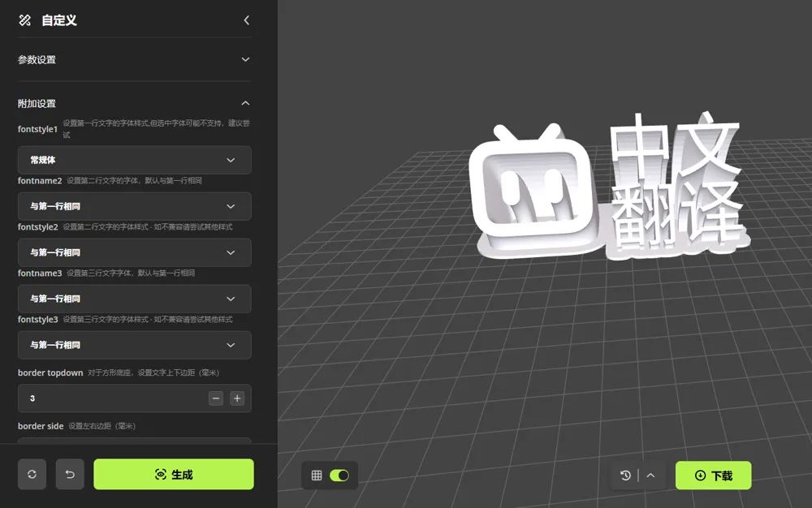This screenshot has width=812, height=508.
Task: Click the refresh model icon button
Action: (32, 474)
